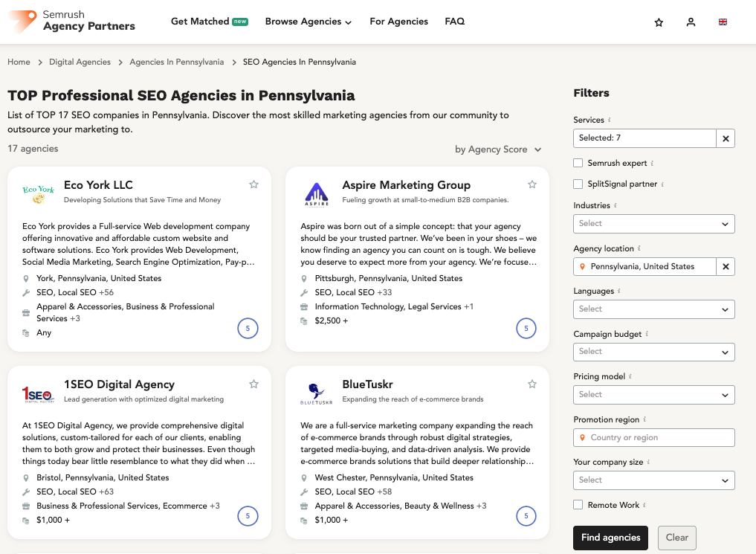Enable the SplitSignal partner checkbox
The width and height of the screenshot is (756, 554).
(x=578, y=184)
